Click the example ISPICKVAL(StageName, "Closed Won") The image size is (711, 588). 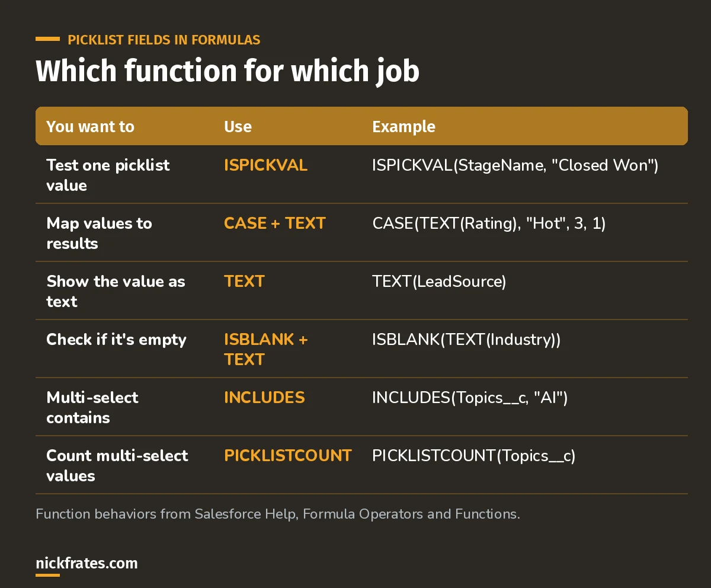click(515, 165)
